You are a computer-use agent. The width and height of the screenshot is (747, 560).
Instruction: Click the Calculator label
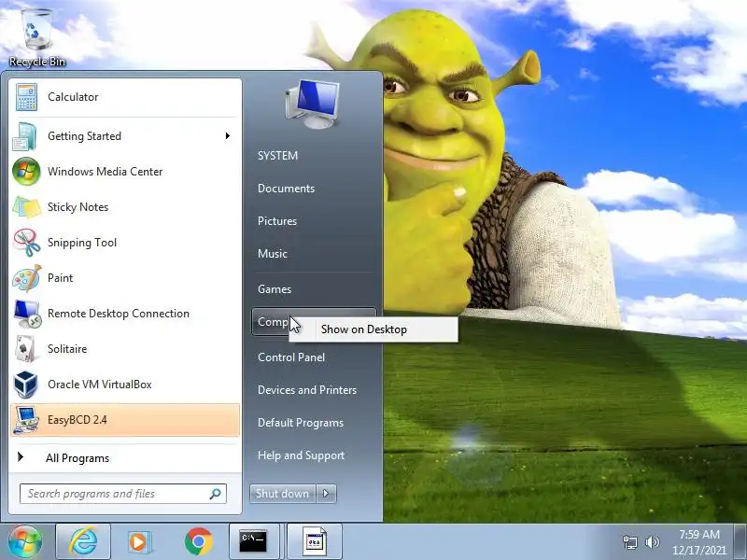73,97
